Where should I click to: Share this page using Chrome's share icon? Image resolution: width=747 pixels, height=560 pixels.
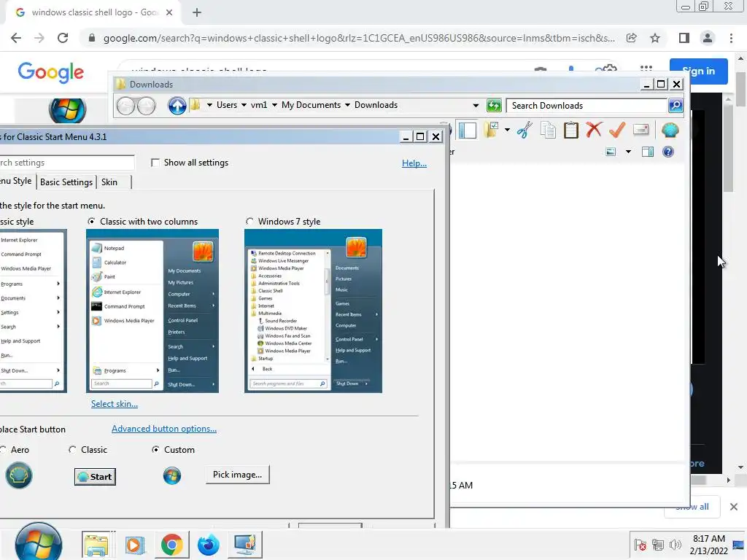(x=632, y=38)
